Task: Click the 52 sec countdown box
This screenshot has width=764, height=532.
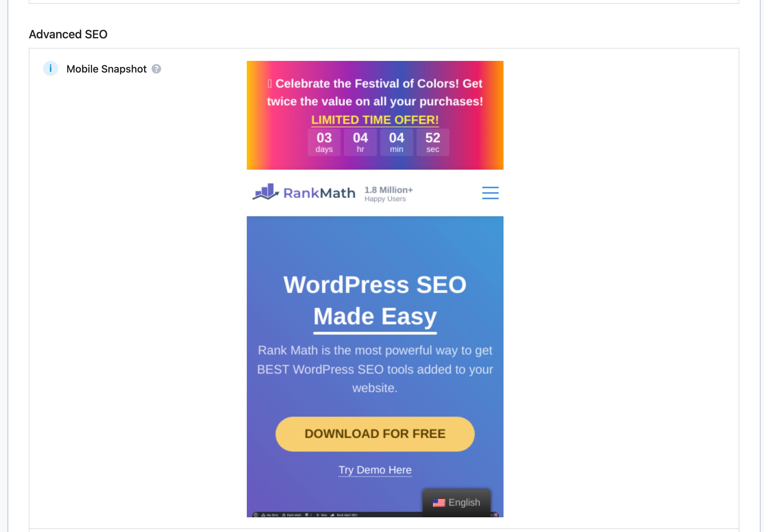Action: [433, 142]
